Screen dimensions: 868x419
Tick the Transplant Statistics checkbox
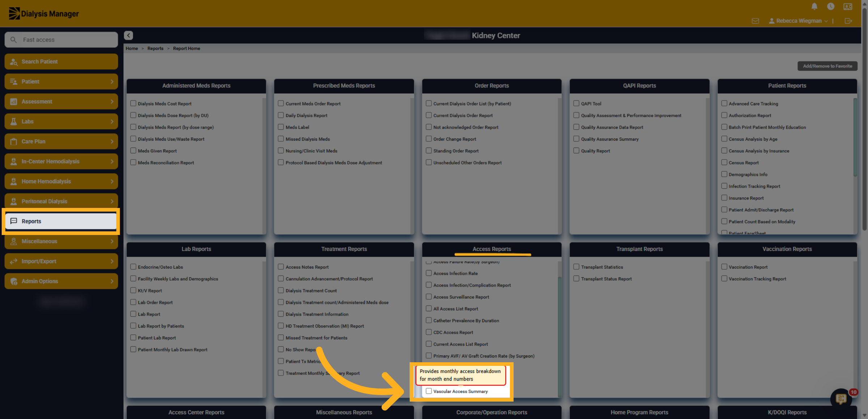(x=576, y=267)
